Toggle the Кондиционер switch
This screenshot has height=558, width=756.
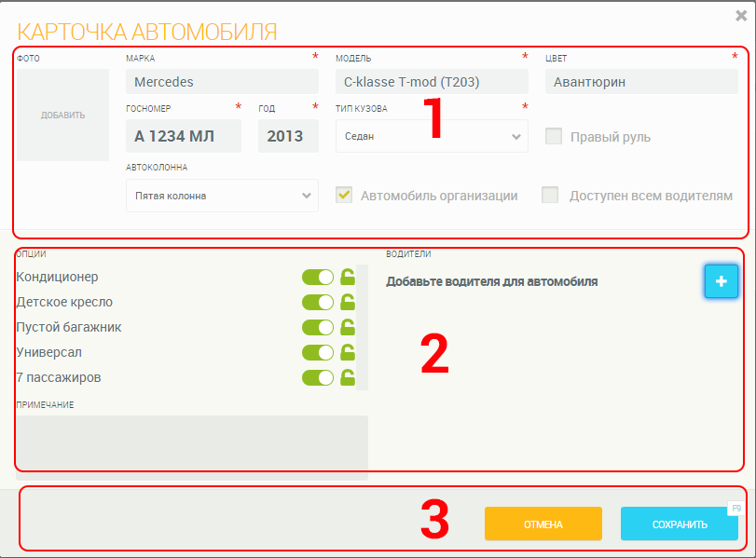coord(318,277)
